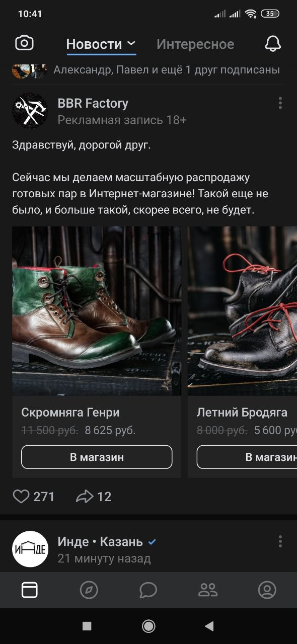Open the green Скромняга Генри boots photo

tap(97, 311)
